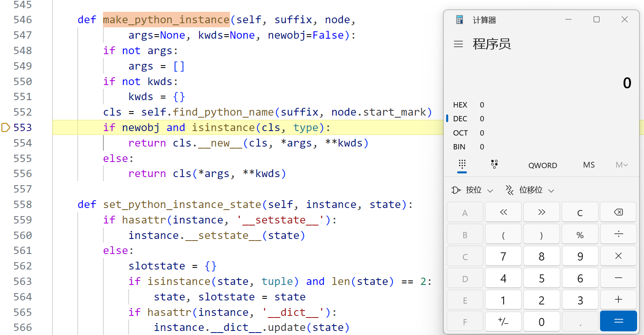Image resolution: width=644 pixels, height=335 pixels.
Task: Click the calculator result display showing 0
Action: pos(627,83)
